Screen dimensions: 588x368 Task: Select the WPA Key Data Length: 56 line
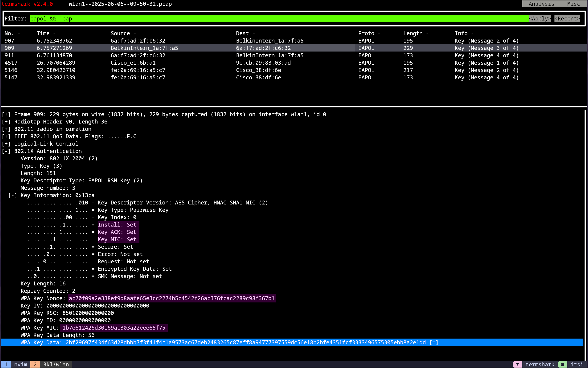click(x=58, y=335)
